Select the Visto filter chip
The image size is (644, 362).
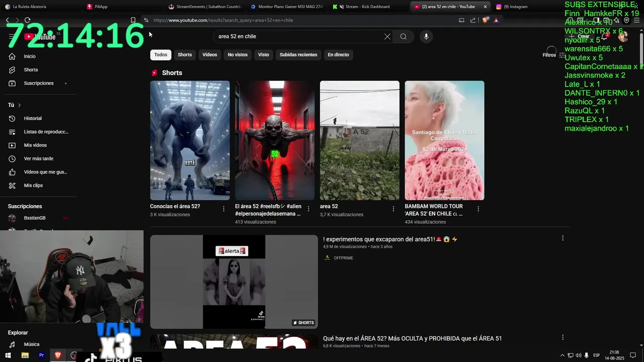click(x=264, y=55)
